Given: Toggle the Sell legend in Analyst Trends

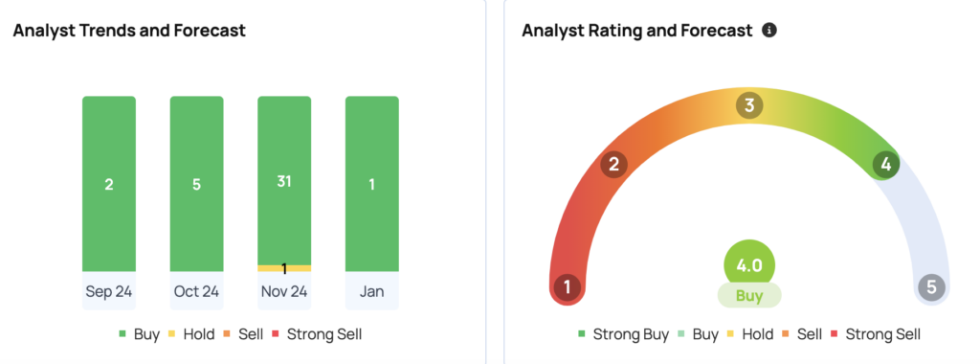Looking at the screenshot, I should pos(244,334).
